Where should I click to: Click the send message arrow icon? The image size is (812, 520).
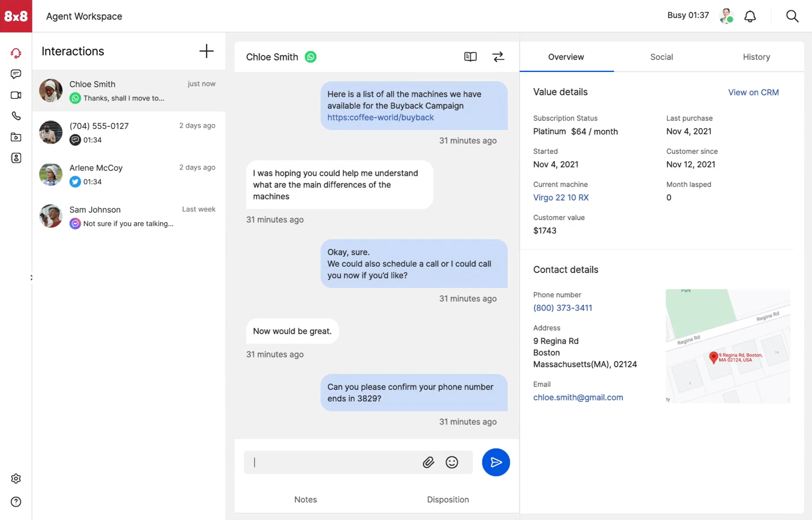496,462
